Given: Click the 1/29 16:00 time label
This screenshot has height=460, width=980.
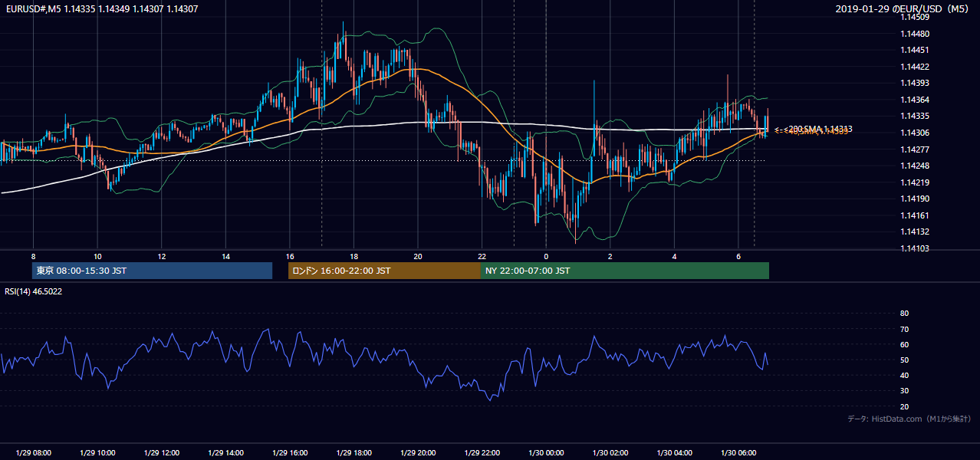Looking at the screenshot, I should (x=290, y=452).
